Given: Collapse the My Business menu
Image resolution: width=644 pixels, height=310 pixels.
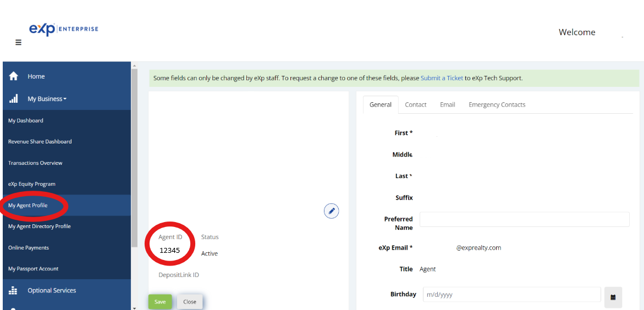Looking at the screenshot, I should 47,99.
